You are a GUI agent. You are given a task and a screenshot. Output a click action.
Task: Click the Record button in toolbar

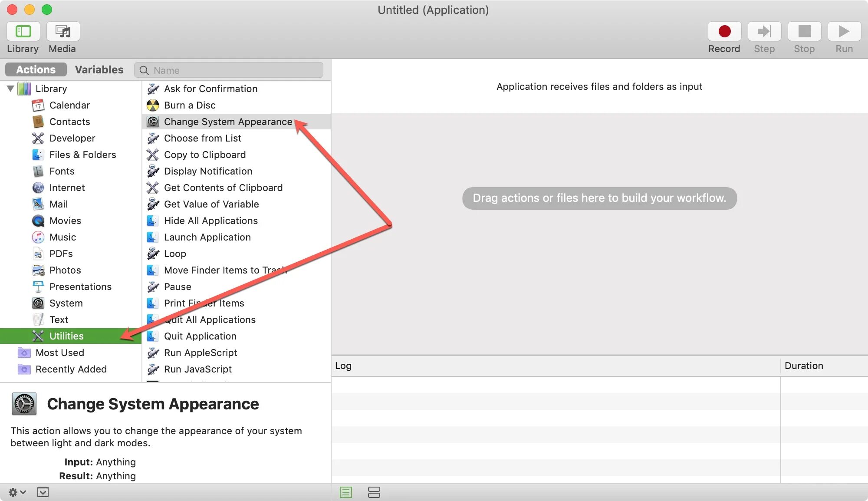point(724,32)
